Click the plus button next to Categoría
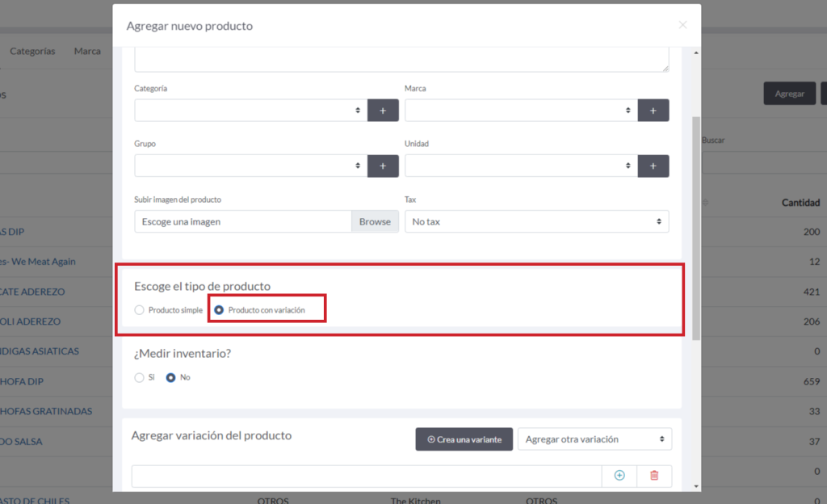The width and height of the screenshot is (827, 504). click(383, 111)
